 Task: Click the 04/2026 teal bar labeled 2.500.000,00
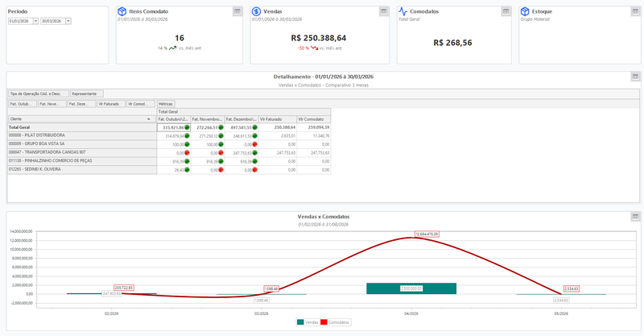[411, 288]
